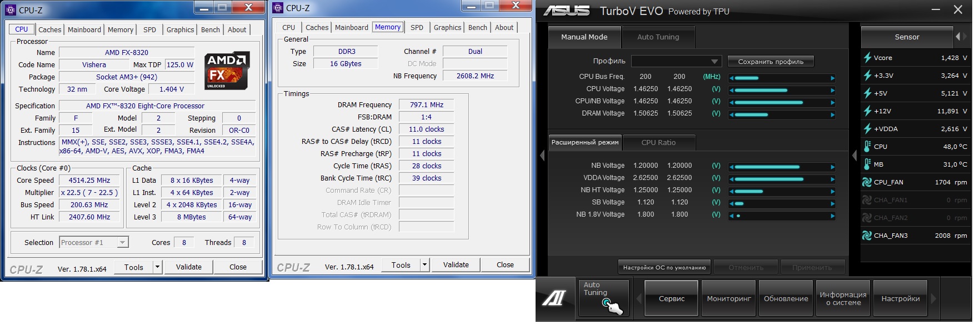Click the CHA_FAN2 fan icon
Image resolution: width=980 pixels, height=330 pixels.
(867, 218)
